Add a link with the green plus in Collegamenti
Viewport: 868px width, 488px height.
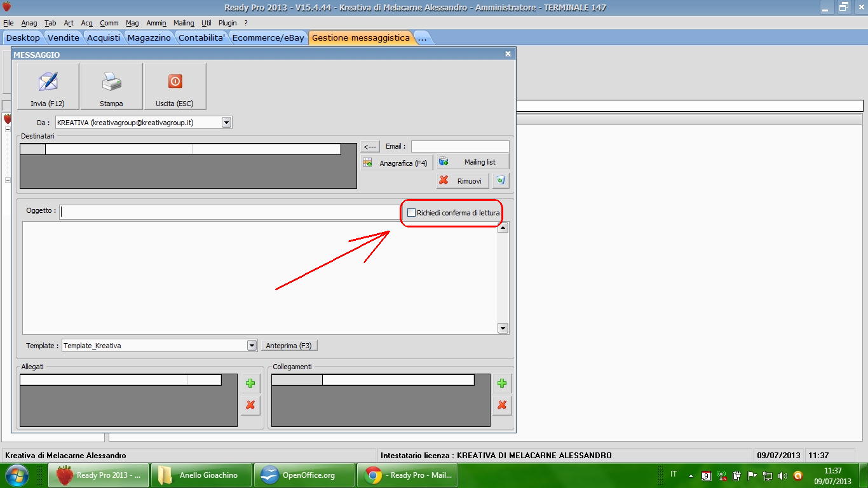[x=502, y=383]
